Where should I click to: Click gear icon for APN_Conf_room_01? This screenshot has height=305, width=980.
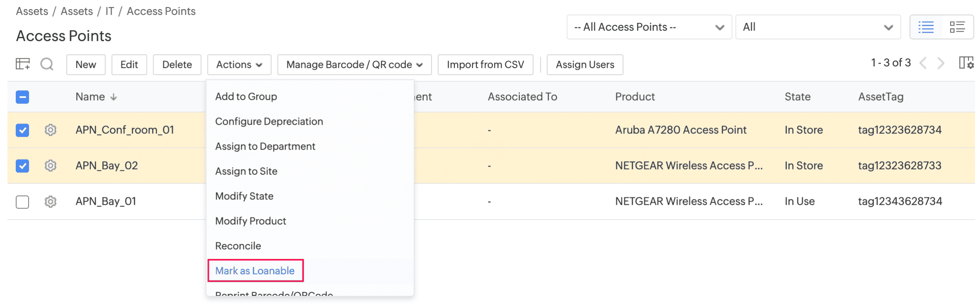(51, 130)
